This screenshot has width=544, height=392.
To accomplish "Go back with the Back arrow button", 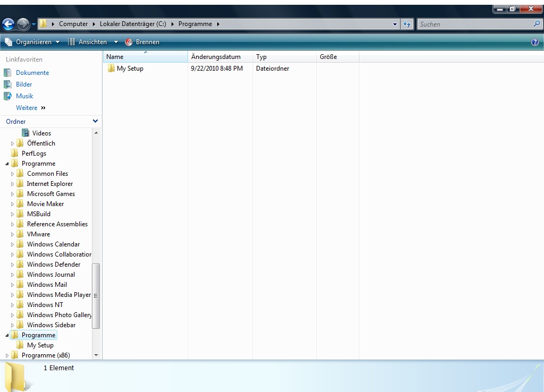I will 8,24.
